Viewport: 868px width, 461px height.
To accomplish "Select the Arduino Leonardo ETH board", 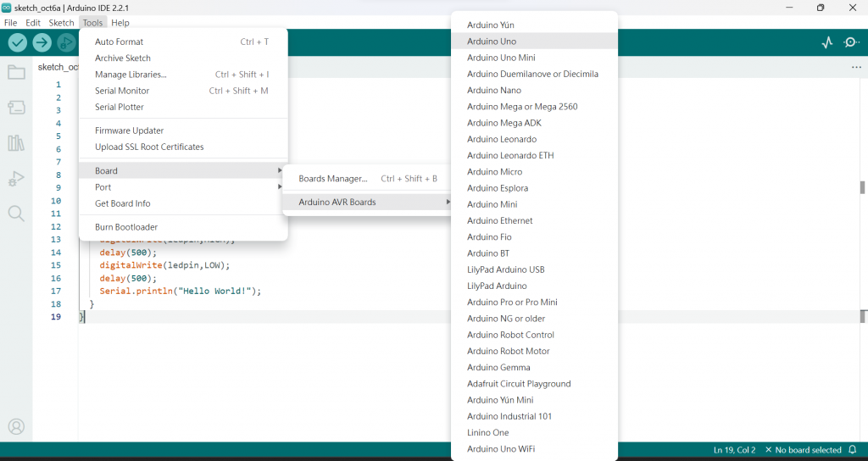I will coord(534,156).
